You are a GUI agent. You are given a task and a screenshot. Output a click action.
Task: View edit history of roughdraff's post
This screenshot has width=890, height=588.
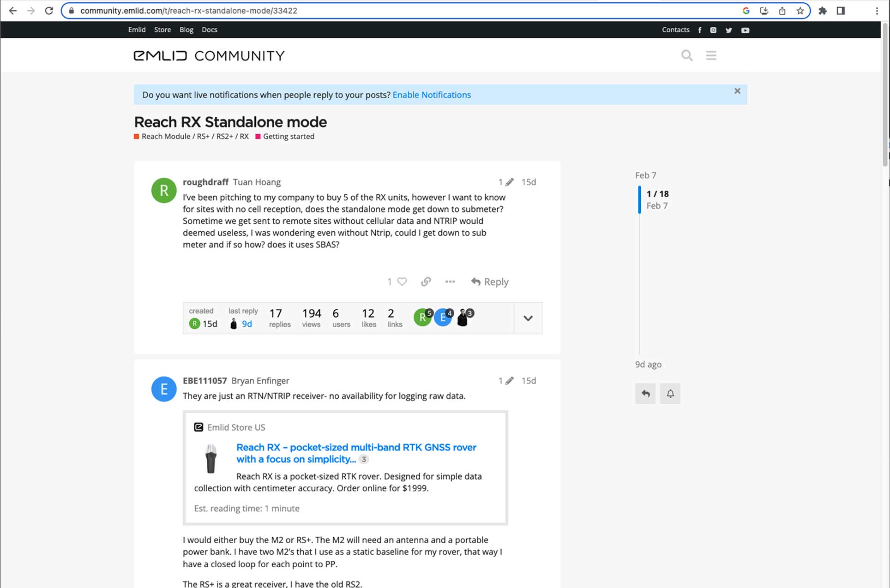coord(505,182)
